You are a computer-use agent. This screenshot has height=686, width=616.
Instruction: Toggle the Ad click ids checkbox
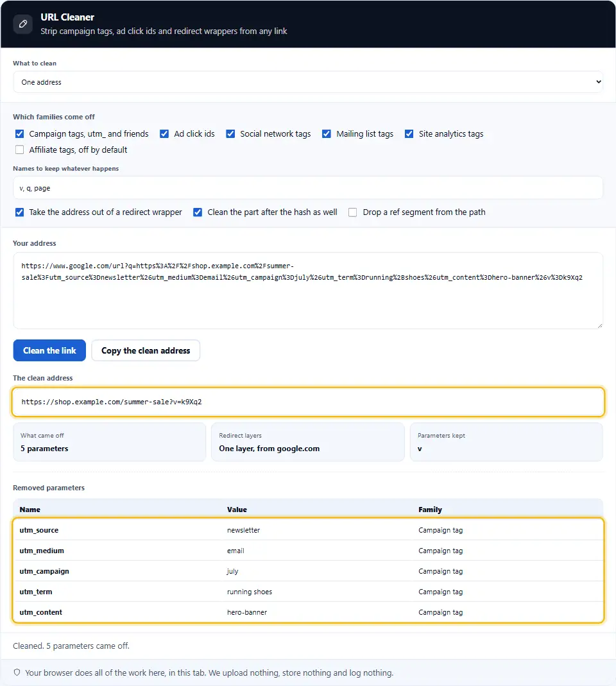pos(164,134)
